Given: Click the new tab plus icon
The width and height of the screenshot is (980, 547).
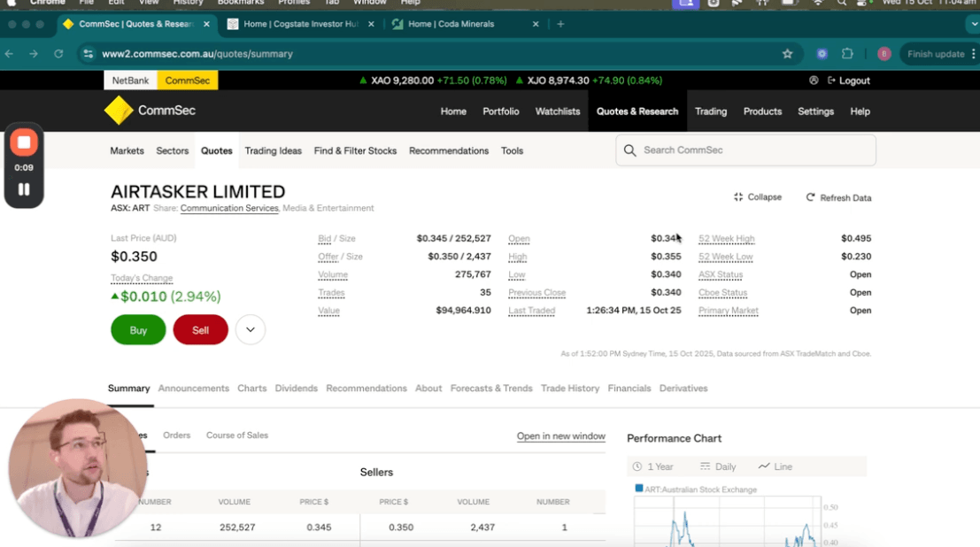Looking at the screenshot, I should click(560, 24).
